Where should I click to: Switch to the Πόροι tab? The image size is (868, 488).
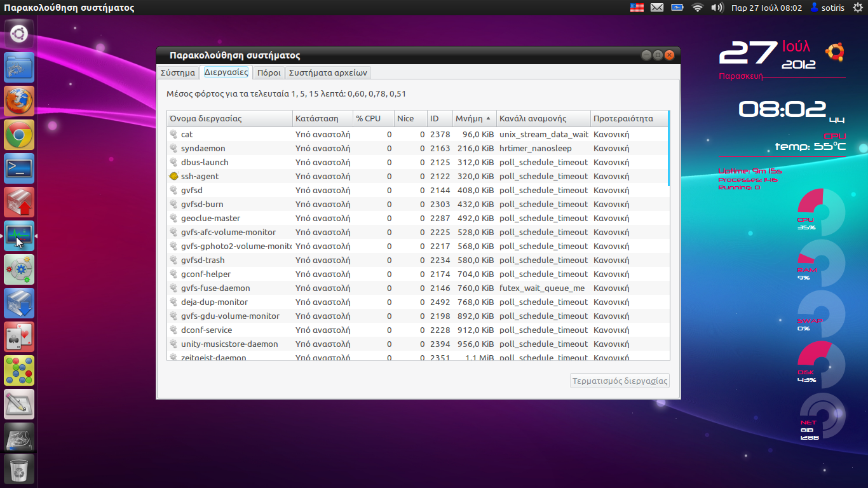click(269, 72)
